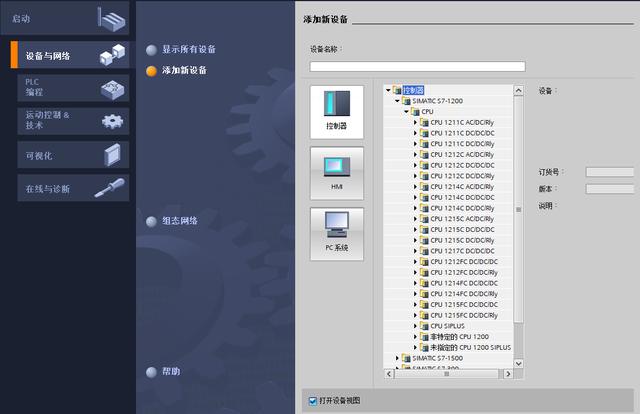Click folder icon of CPU 1215FC DC/DC/DC
This screenshot has width=640, height=414.
click(424, 305)
